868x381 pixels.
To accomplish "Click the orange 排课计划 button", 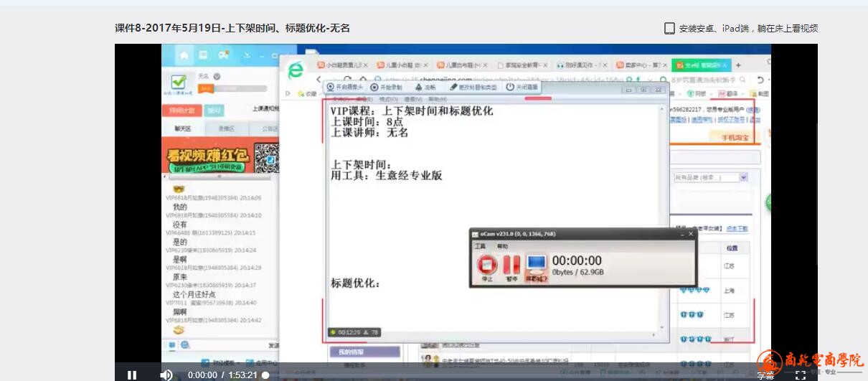I will coord(181,110).
